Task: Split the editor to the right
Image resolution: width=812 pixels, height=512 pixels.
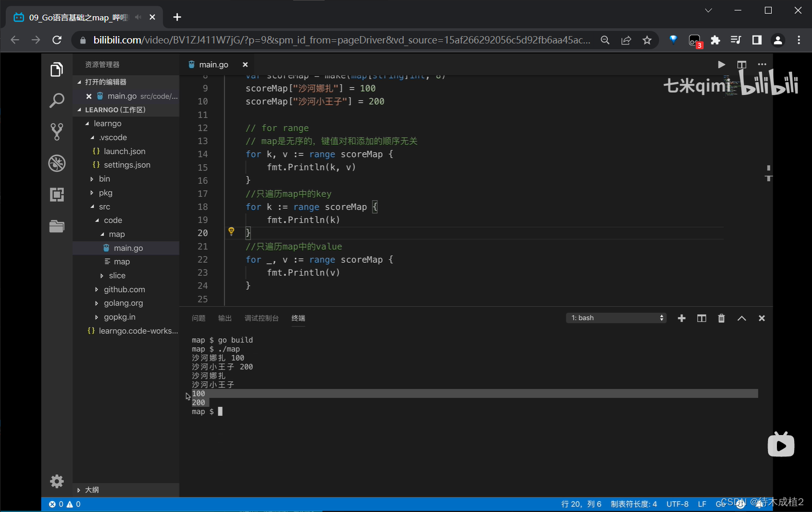Action: point(742,64)
